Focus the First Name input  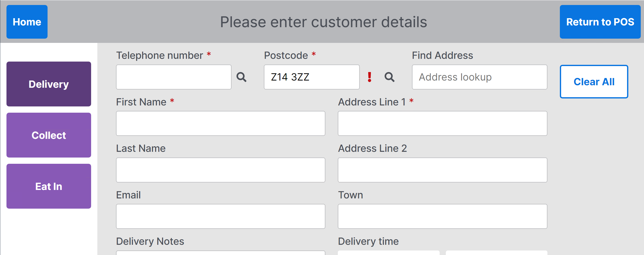click(x=221, y=123)
